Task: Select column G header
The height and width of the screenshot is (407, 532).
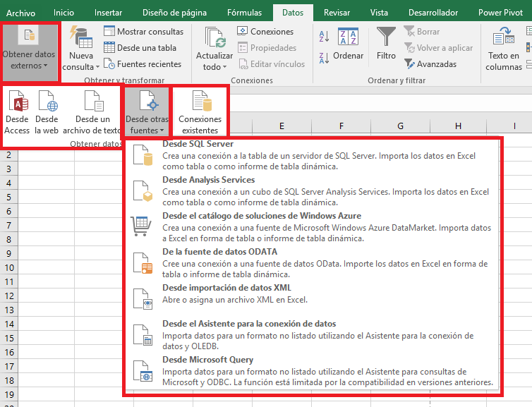Action: pos(400,126)
